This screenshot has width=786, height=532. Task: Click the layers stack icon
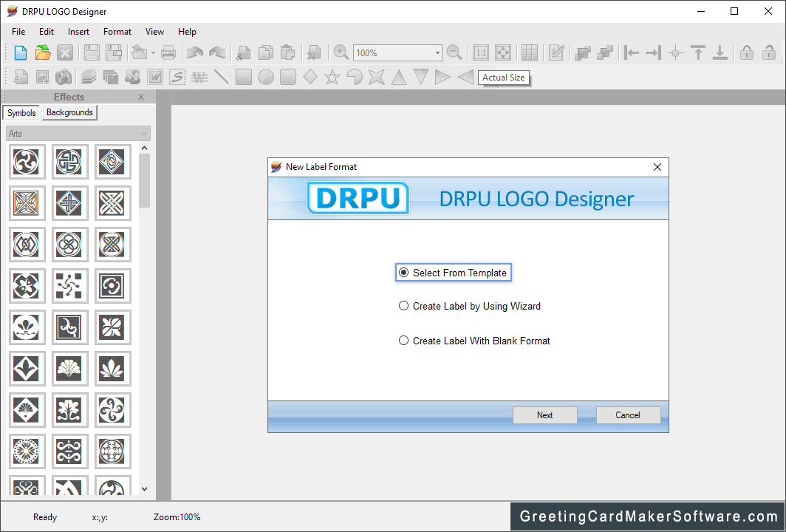tap(89, 78)
